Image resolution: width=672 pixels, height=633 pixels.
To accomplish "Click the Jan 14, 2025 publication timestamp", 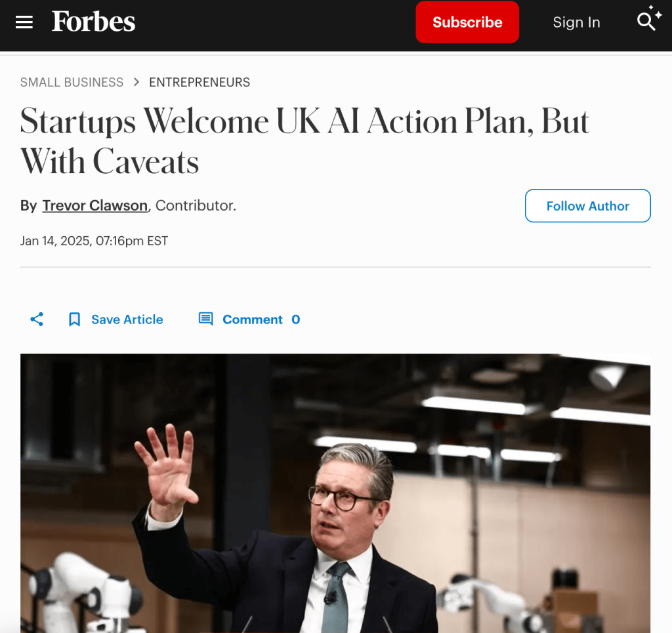I will coord(94,241).
